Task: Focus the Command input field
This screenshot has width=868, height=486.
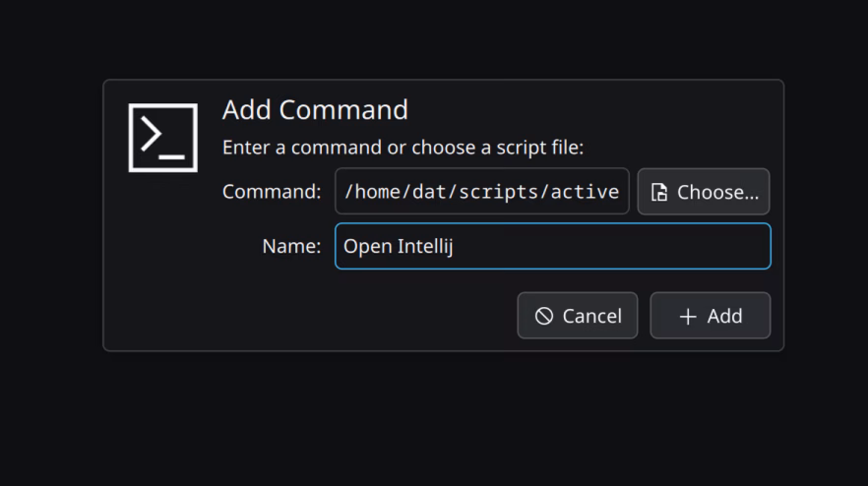Action: (481, 191)
